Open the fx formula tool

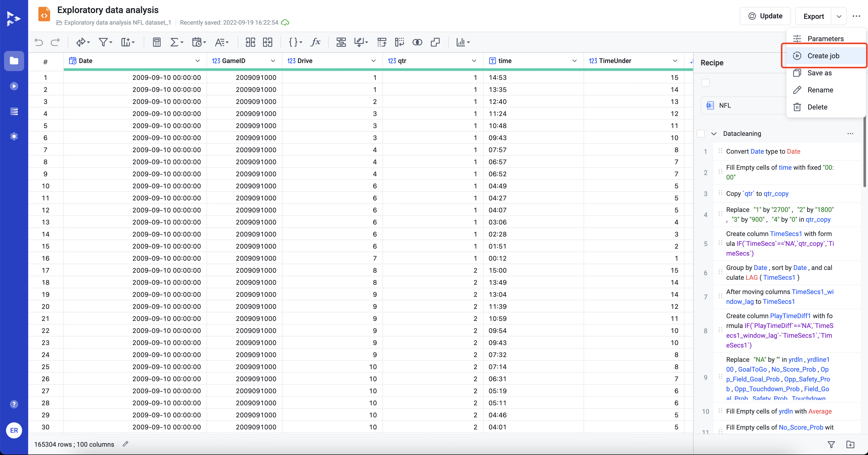315,42
